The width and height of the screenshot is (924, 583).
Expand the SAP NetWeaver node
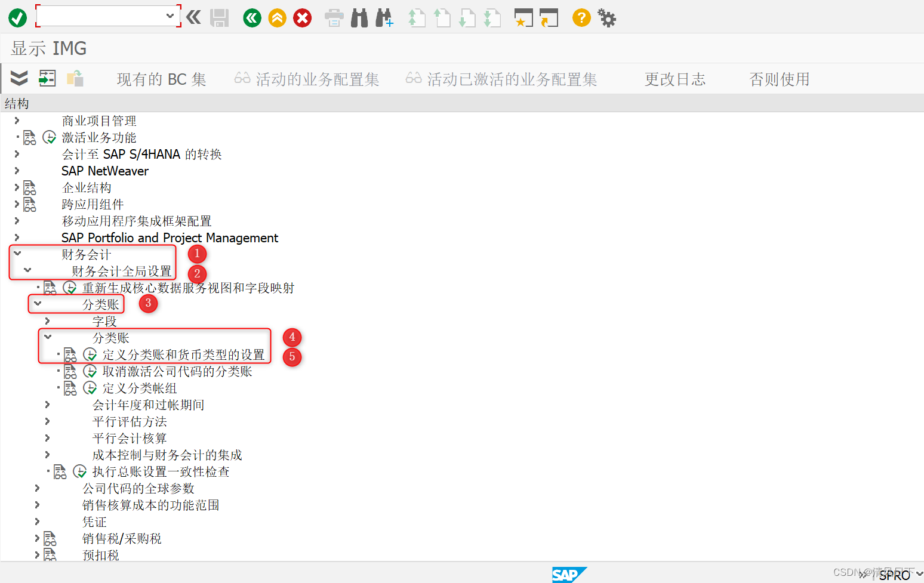pos(17,171)
